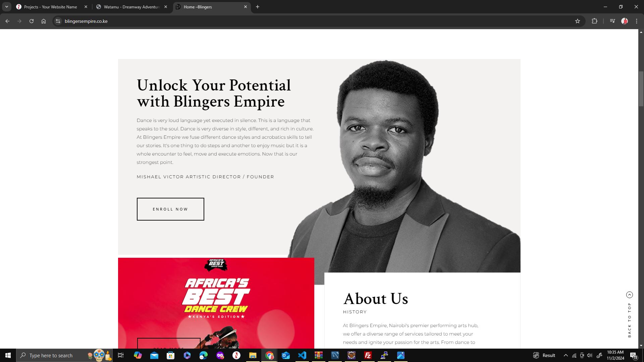
Task: Click the ENROLL NOW button
Action: coord(170,208)
